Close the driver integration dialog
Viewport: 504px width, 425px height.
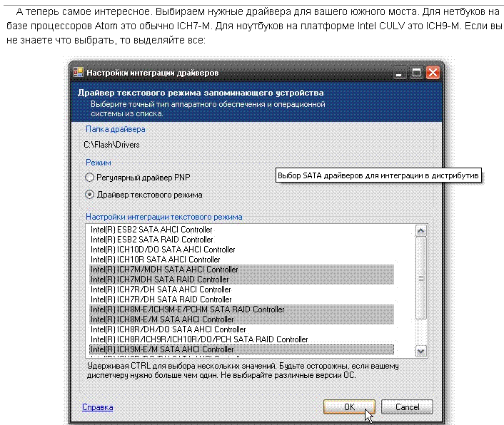433,73
